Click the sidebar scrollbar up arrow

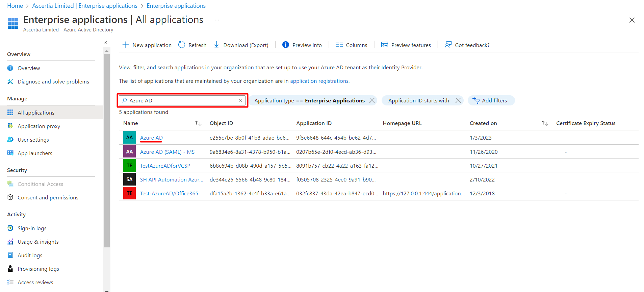tap(107, 51)
